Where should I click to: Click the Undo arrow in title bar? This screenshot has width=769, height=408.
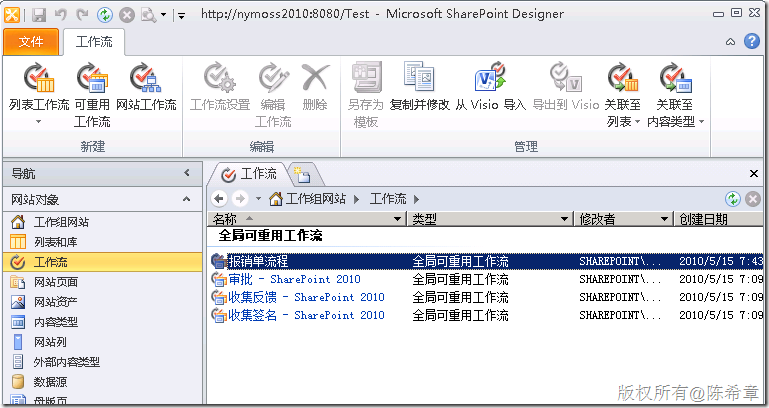(x=61, y=15)
